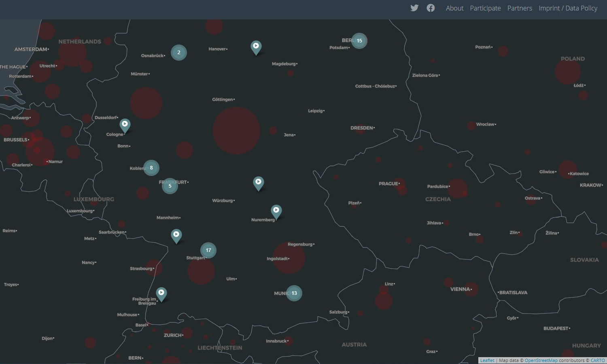Expand the Stuttgart cluster of 17
Image resolution: width=607 pixels, height=364 pixels.
208,250
